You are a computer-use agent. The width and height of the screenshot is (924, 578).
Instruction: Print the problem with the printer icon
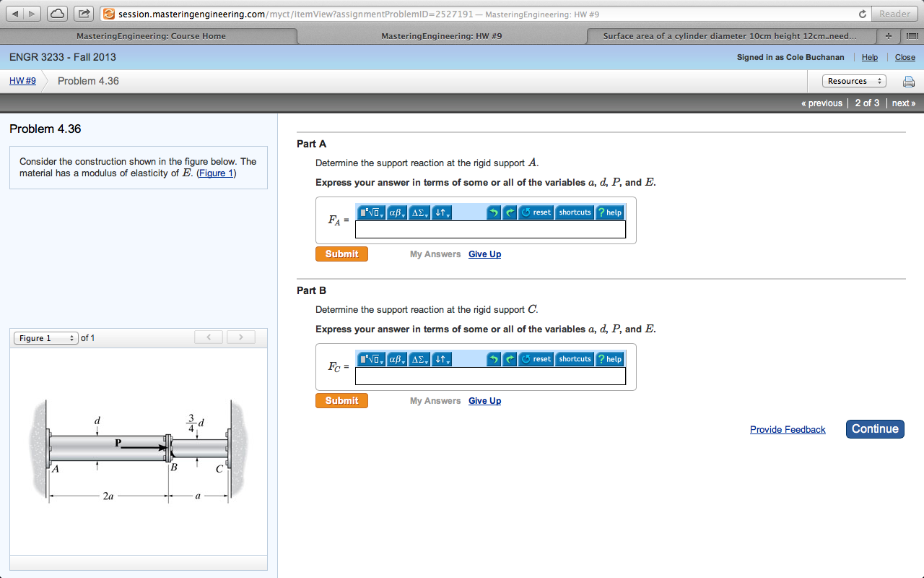point(909,82)
